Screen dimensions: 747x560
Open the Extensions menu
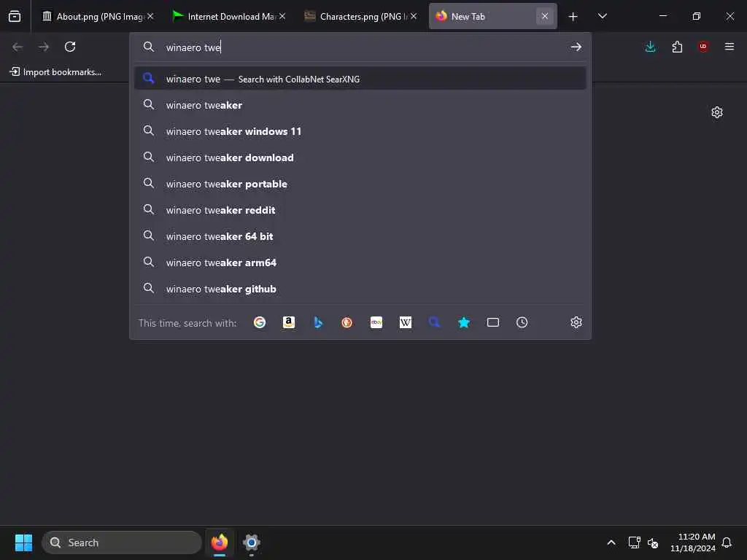677,47
